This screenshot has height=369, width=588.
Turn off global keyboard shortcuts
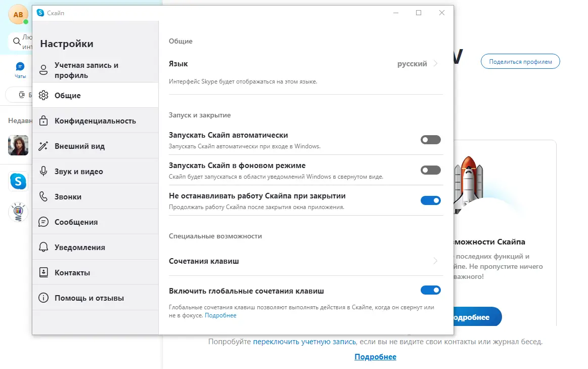pos(430,290)
